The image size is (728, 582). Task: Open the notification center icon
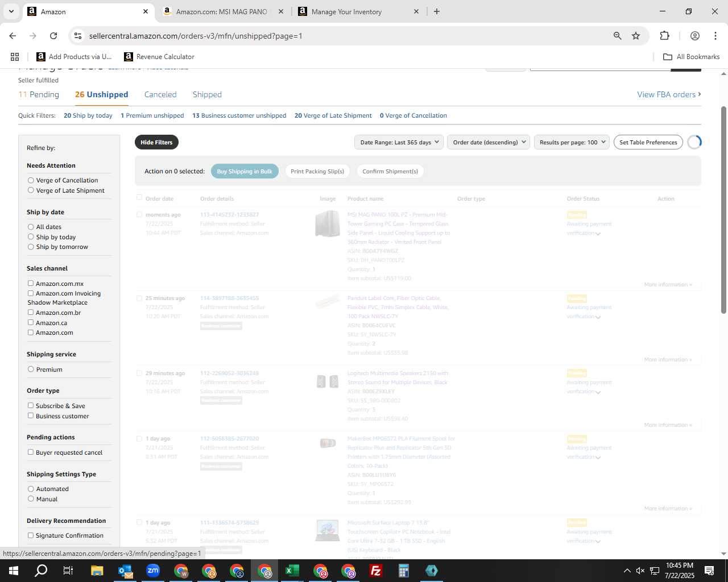(709, 571)
